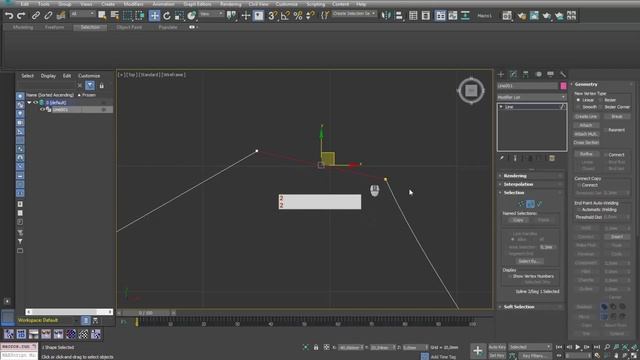Collapse the Selection rollout
Image resolution: width=640 pixels, height=360 pixels.
click(531, 192)
